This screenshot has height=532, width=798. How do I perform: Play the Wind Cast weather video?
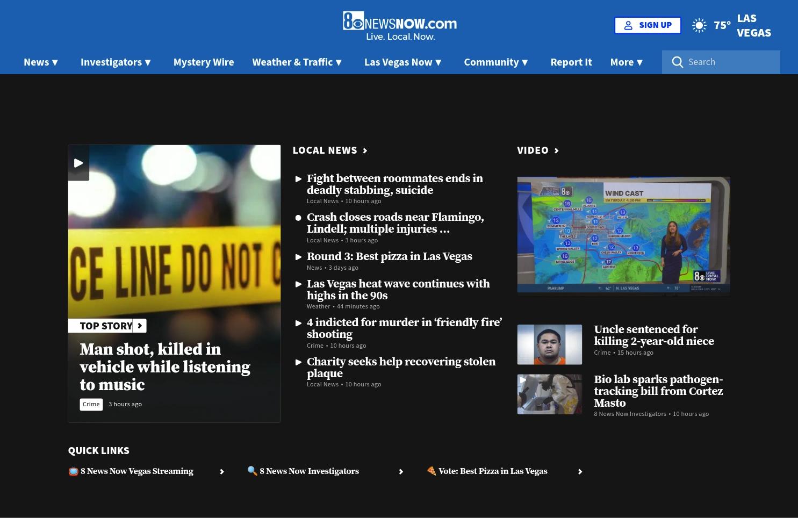click(623, 235)
